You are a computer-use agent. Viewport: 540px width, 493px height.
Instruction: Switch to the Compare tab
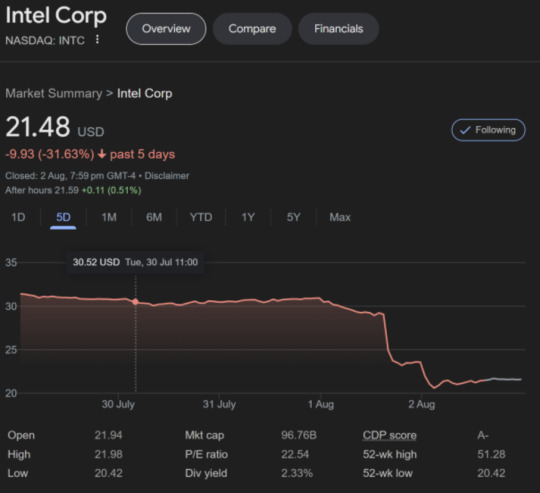(252, 29)
